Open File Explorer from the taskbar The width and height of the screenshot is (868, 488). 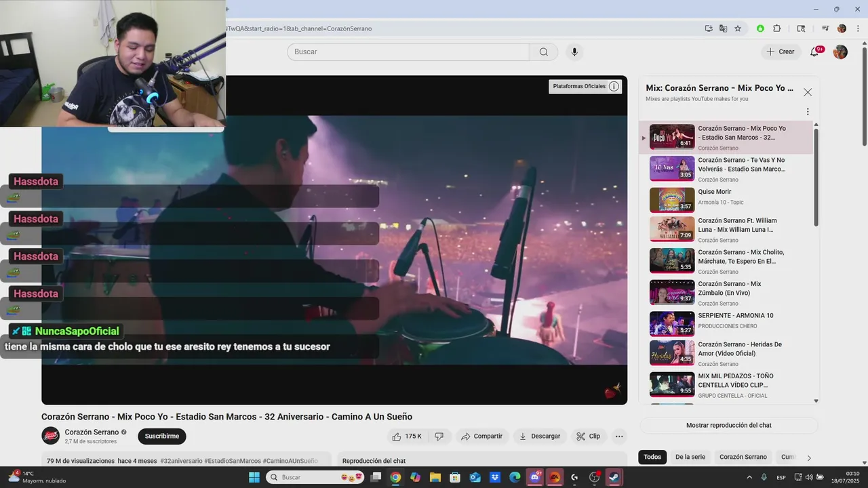click(435, 477)
